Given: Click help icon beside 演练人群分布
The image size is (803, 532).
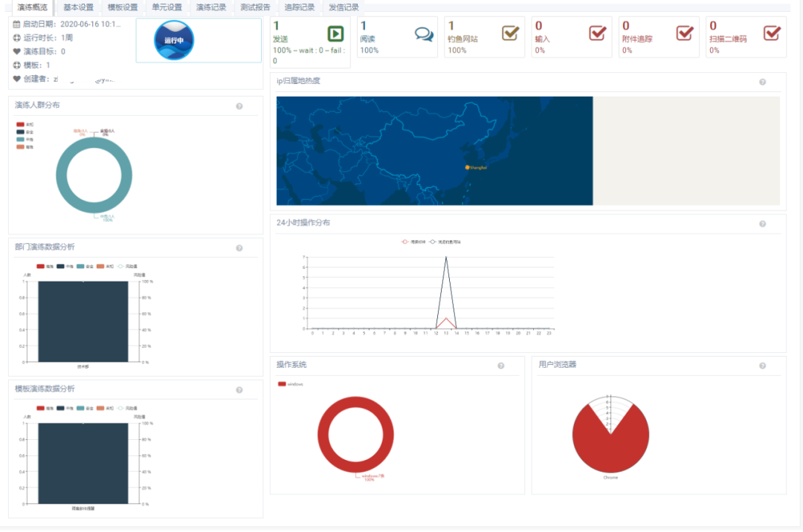Looking at the screenshot, I should pos(239,106).
